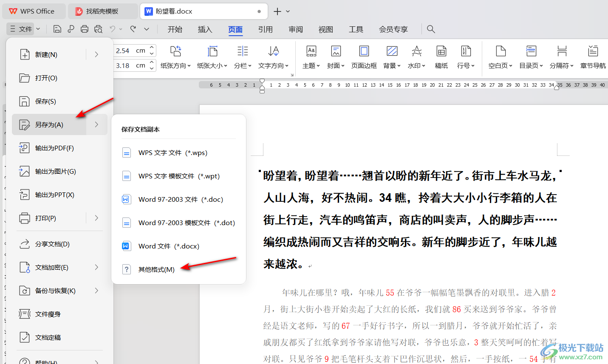Screen dimensions: 608x364
Task: Switch to the 审阅 ribbon tab
Action: (295, 29)
